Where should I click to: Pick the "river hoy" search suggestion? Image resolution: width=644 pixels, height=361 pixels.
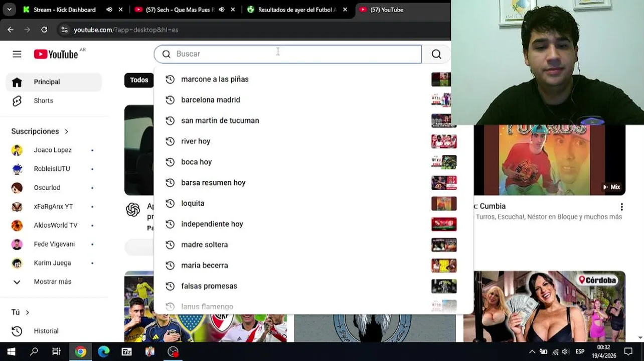(196, 141)
